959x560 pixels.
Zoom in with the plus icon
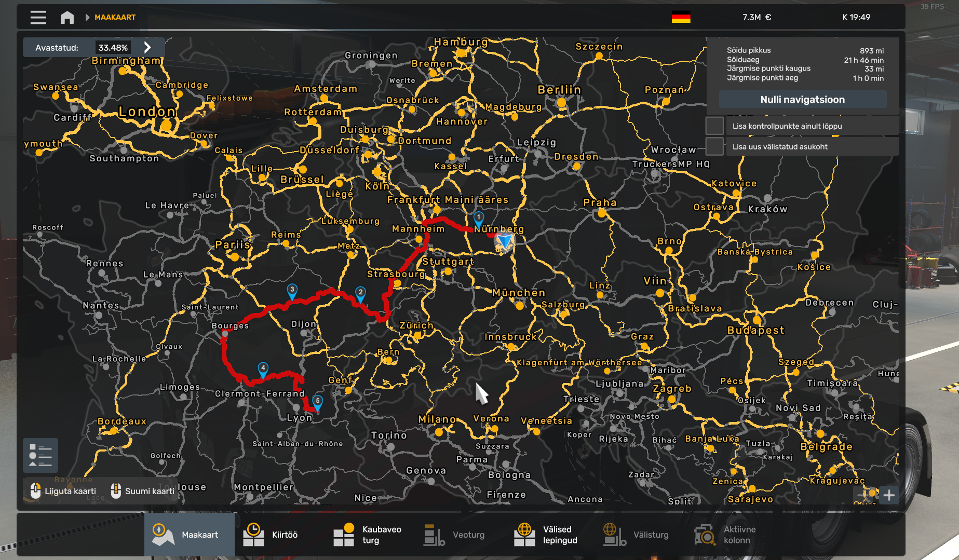(889, 495)
